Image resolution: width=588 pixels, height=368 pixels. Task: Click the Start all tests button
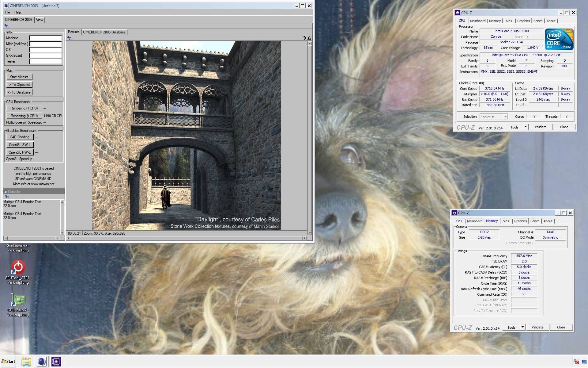pyautogui.click(x=19, y=77)
